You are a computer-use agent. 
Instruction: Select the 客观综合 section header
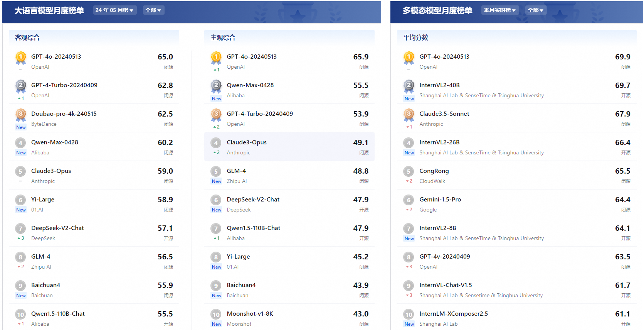click(27, 37)
